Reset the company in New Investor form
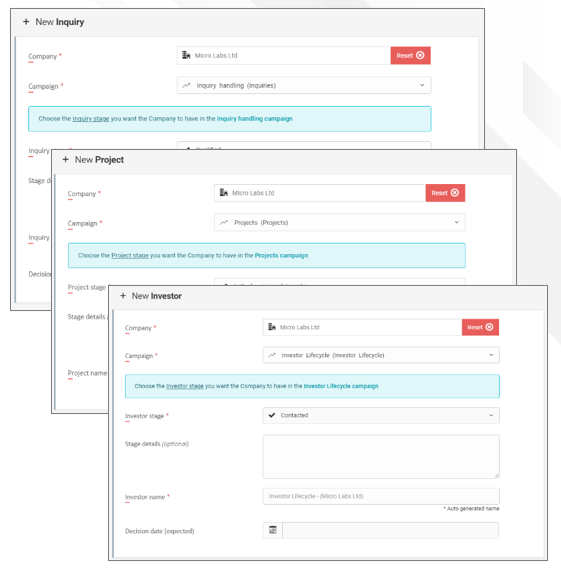Screen dimensions: 561x570 pyautogui.click(x=480, y=327)
